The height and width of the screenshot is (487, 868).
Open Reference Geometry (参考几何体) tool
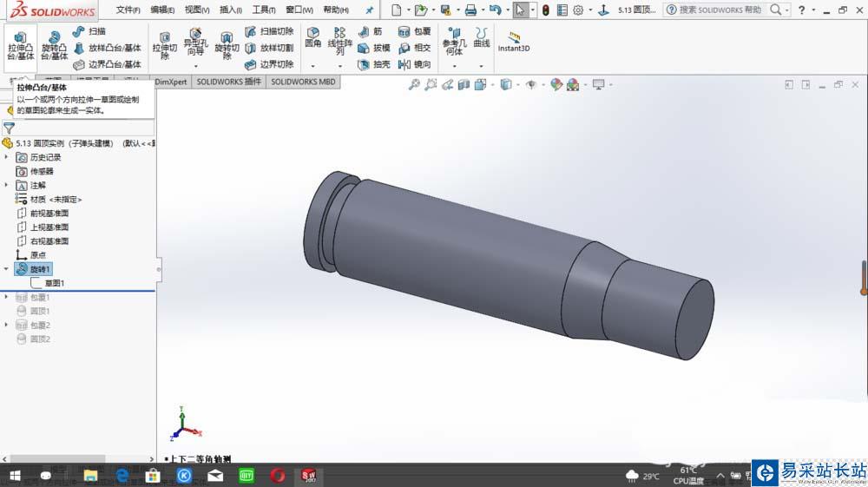[455, 42]
